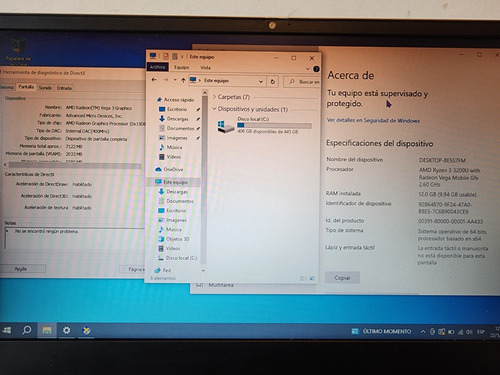
Task: Switch to Sistema tab in DirectX tool
Action: click(x=6, y=87)
